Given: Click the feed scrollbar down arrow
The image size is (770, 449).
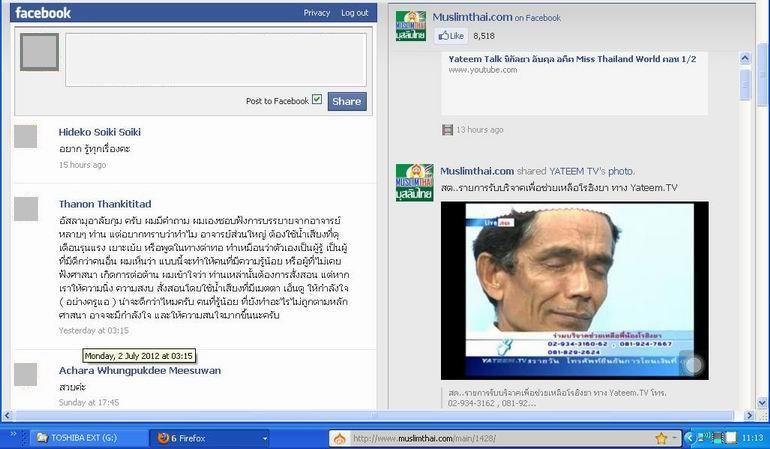Looking at the screenshot, I should point(762,403).
